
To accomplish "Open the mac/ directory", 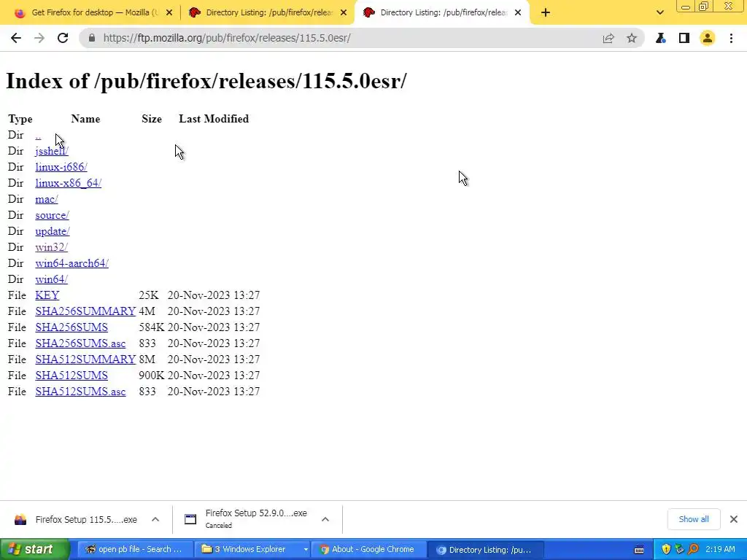I will [47, 199].
